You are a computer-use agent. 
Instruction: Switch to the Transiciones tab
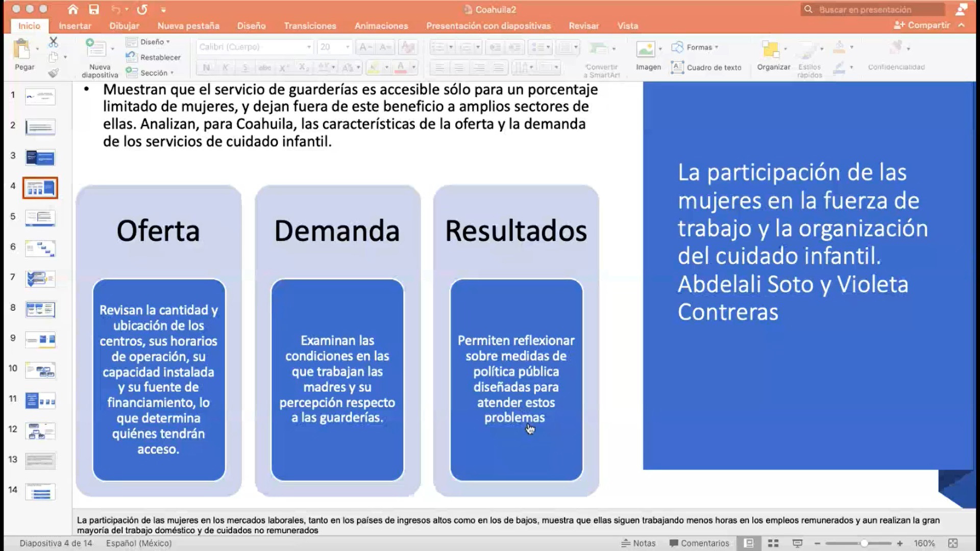tap(310, 26)
